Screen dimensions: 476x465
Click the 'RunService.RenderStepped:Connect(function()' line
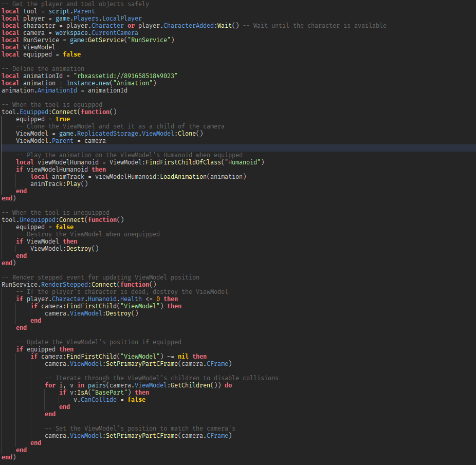(79, 285)
